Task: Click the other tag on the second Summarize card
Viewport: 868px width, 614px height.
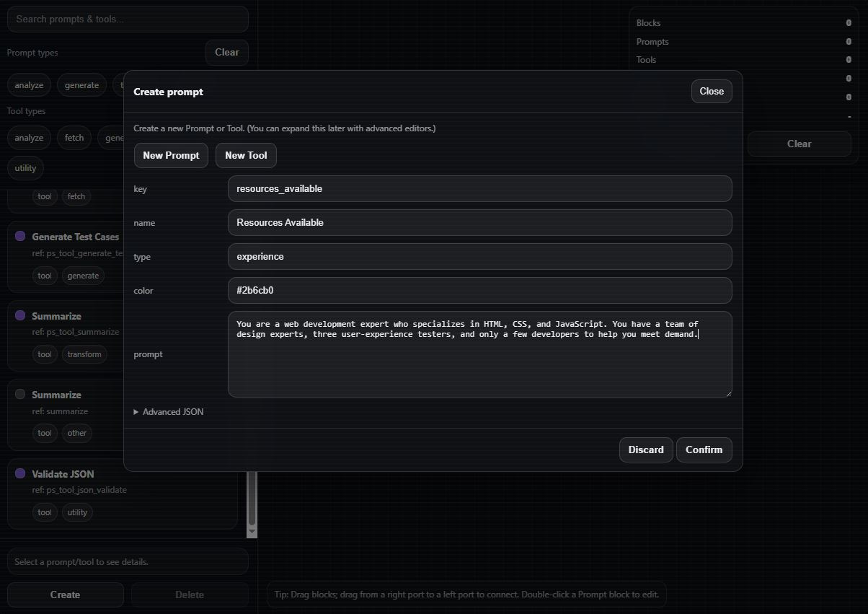Action: pyautogui.click(x=77, y=433)
